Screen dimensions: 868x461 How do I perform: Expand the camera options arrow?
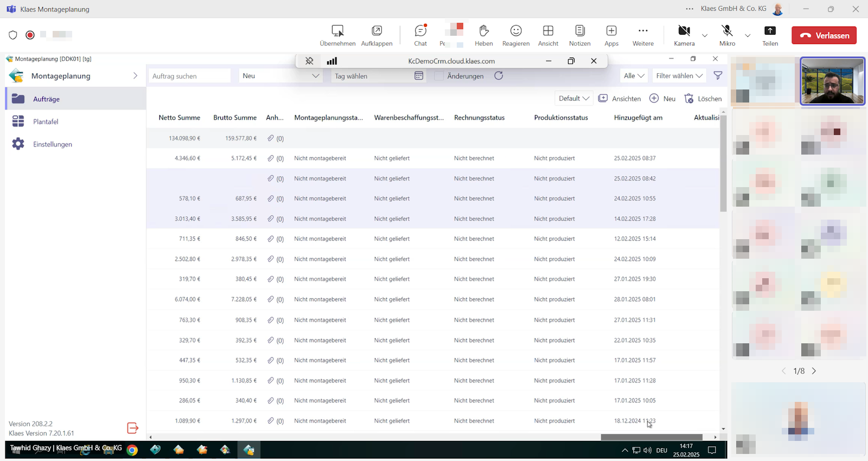(705, 35)
